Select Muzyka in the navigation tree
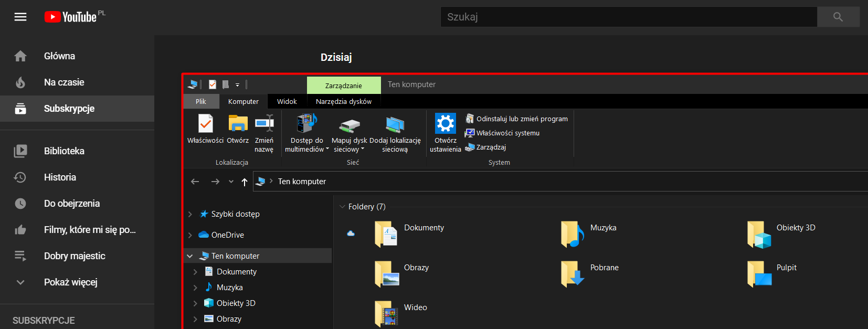The image size is (868, 329). (229, 288)
